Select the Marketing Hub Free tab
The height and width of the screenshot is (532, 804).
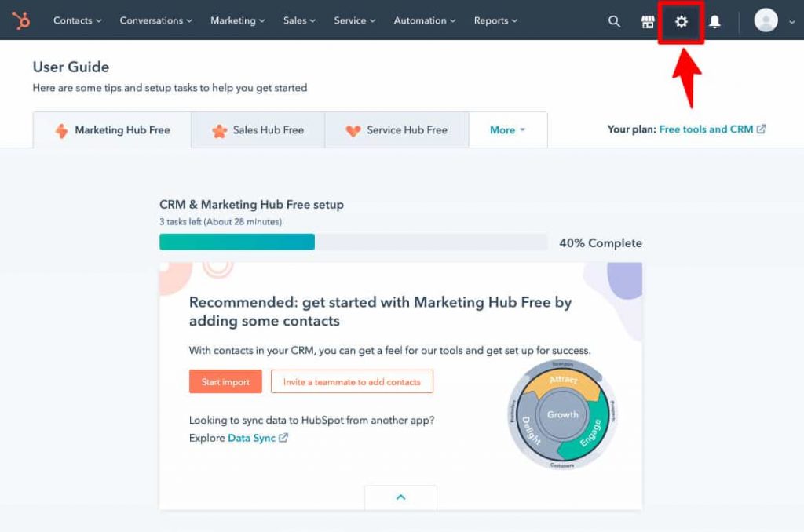tap(112, 130)
